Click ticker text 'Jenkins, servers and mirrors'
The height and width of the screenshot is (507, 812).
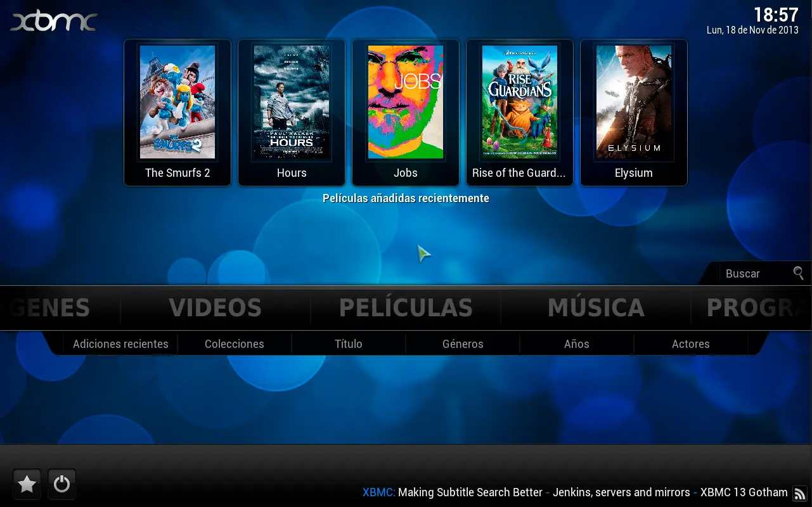[621, 492]
